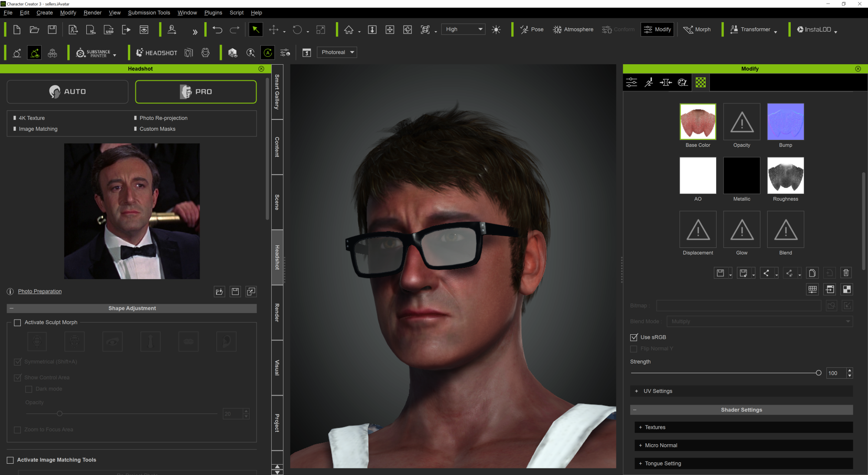Click the Atmosphere button
This screenshot has height=475, width=868.
[x=573, y=30]
